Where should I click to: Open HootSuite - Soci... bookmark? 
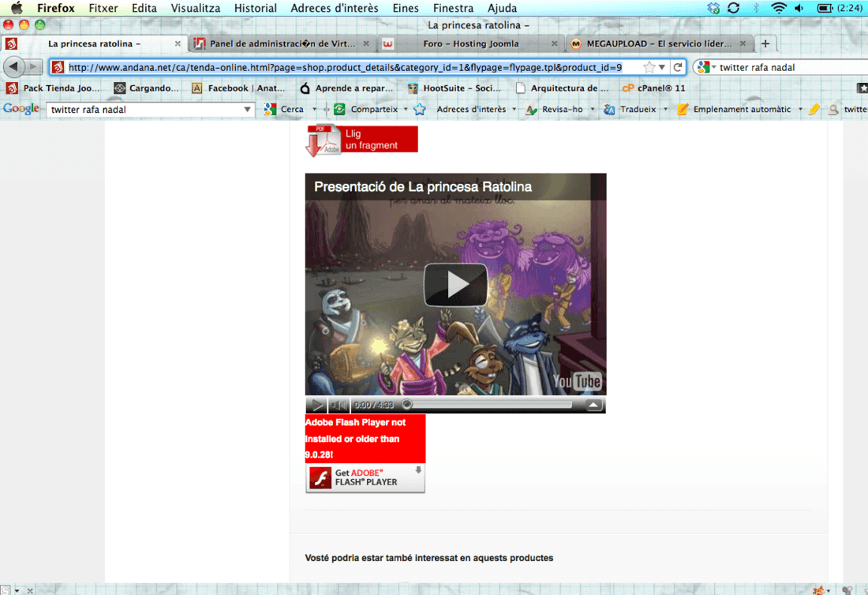pos(454,88)
